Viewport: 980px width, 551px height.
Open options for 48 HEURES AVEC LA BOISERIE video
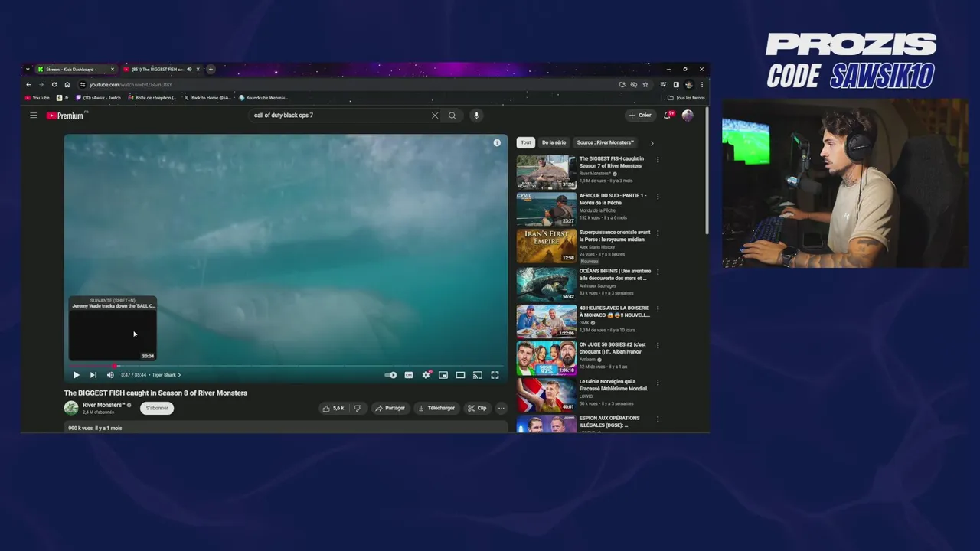(x=658, y=309)
